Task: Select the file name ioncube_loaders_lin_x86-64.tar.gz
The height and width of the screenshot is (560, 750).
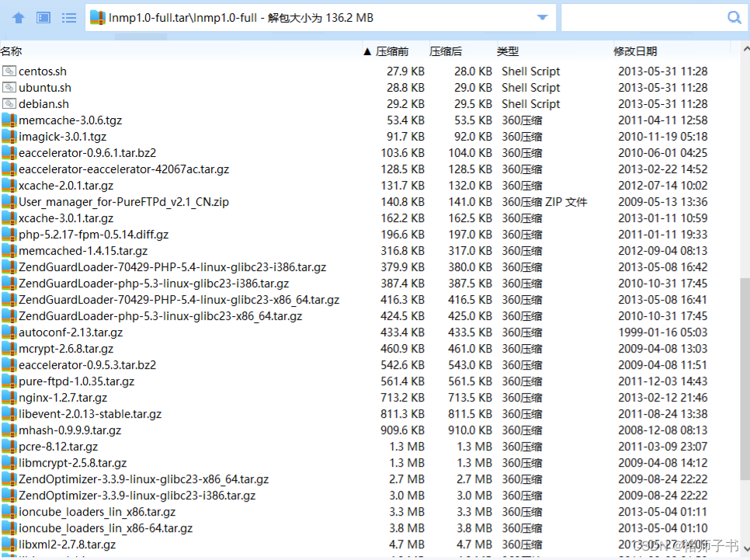Action: (106, 528)
